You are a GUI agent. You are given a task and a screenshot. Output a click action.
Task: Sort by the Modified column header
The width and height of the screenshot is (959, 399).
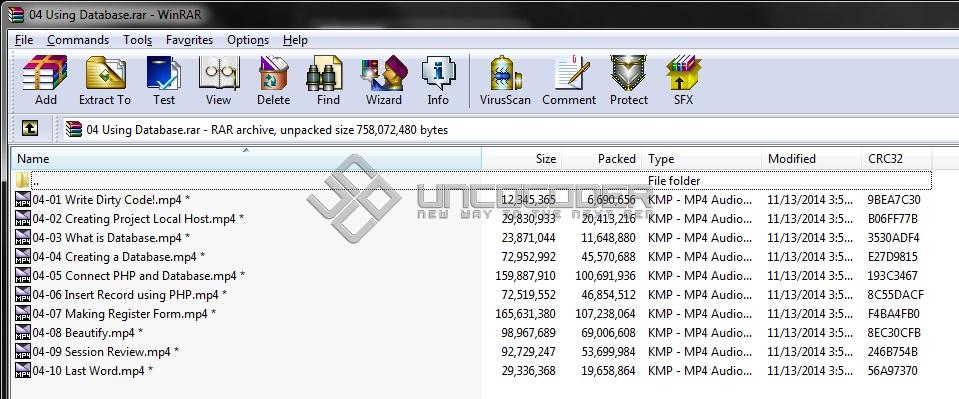coord(811,158)
